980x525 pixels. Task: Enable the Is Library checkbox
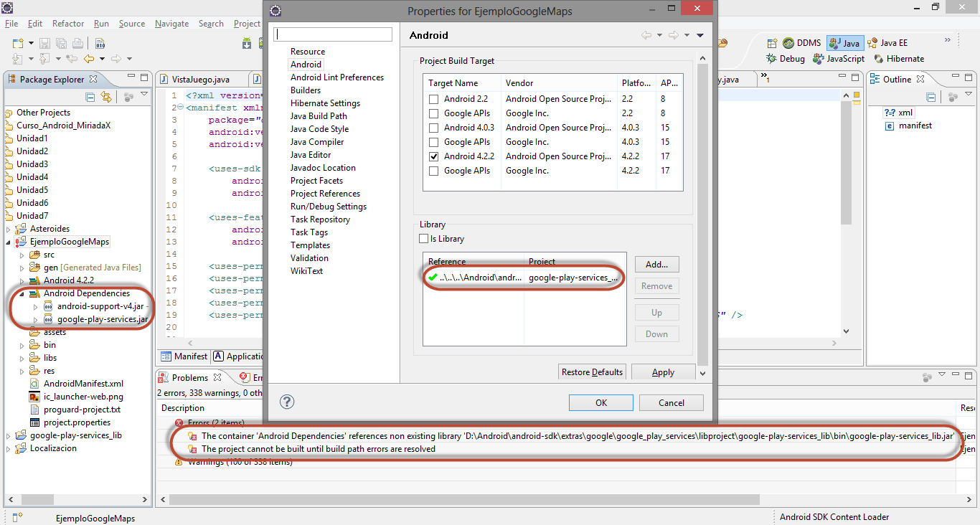click(x=424, y=239)
